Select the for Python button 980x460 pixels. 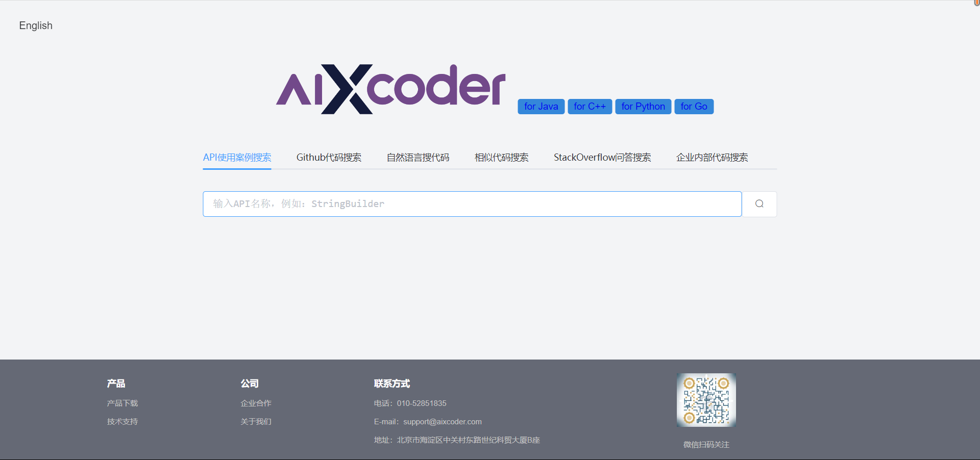[x=643, y=107]
